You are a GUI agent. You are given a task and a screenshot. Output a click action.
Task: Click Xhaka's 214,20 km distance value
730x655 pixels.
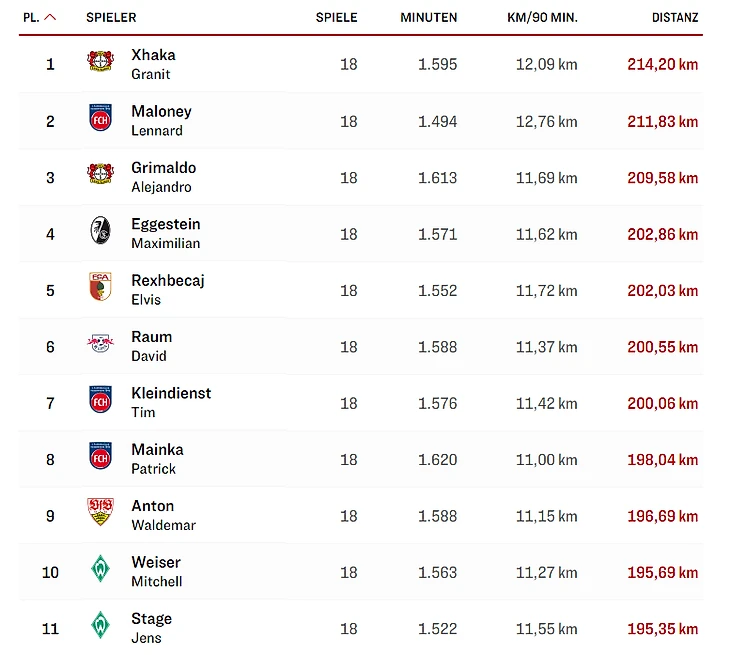click(662, 64)
